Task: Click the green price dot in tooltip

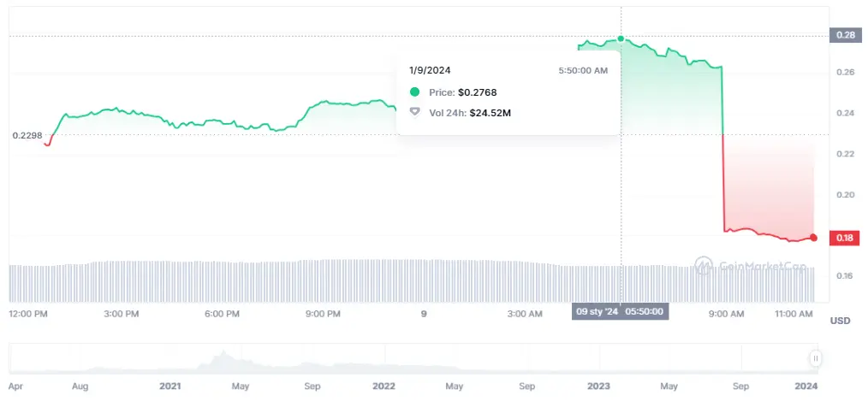Action: pos(415,91)
